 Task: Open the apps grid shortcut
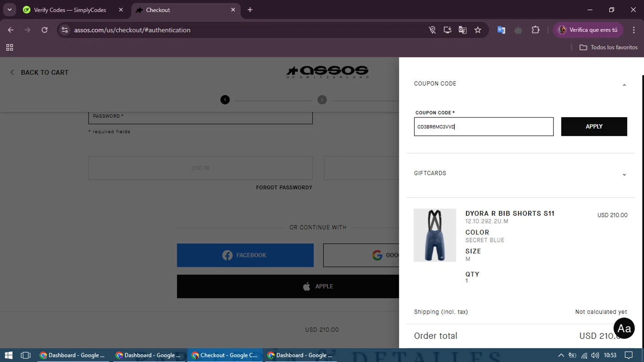(9, 48)
